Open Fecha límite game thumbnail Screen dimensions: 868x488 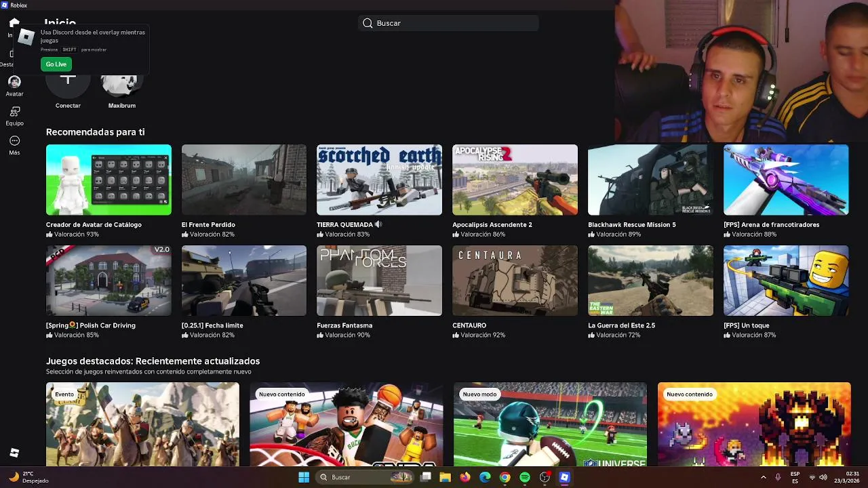(x=244, y=281)
